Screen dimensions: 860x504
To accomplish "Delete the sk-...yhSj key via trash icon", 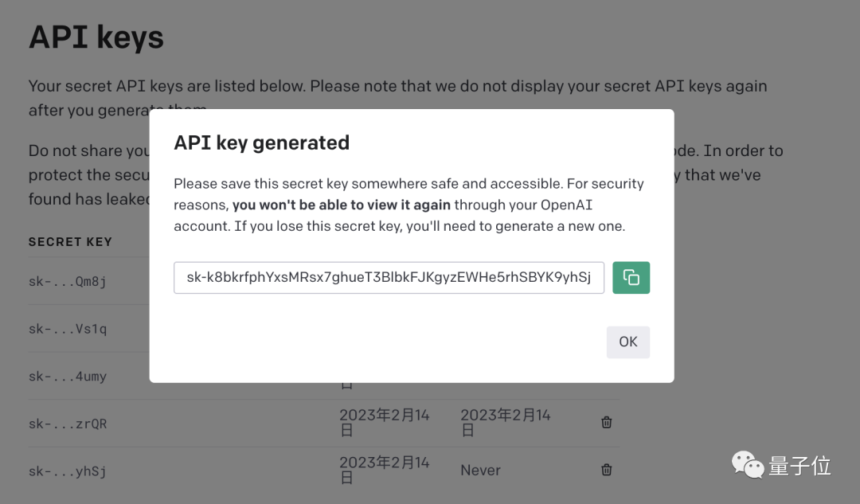I will tap(606, 471).
